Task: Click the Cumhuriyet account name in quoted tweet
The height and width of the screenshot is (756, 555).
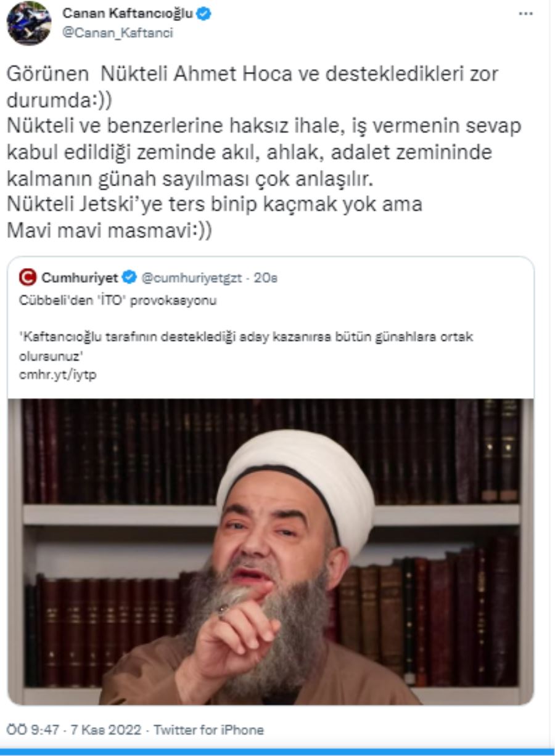Action: pyautogui.click(x=80, y=278)
